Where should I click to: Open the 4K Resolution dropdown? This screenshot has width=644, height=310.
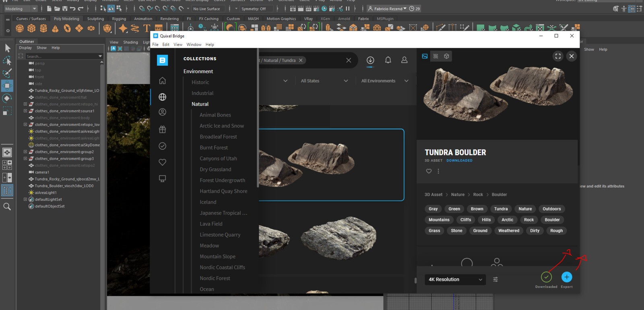click(x=455, y=279)
